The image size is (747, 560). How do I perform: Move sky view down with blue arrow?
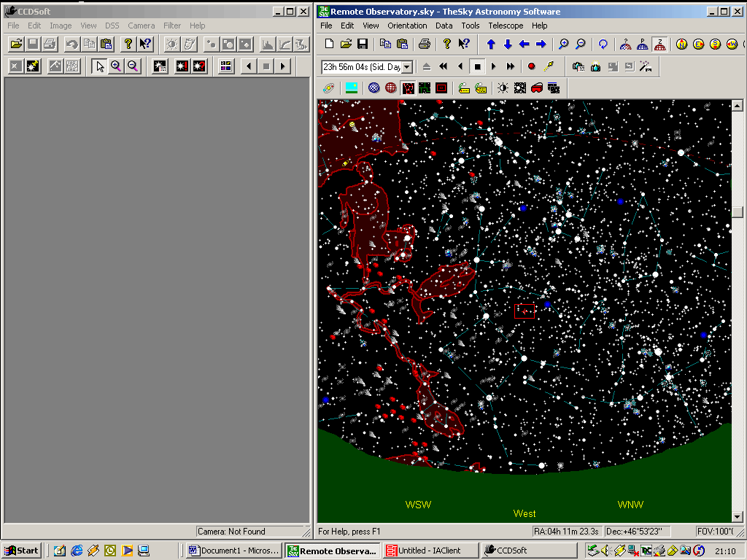pos(508,44)
